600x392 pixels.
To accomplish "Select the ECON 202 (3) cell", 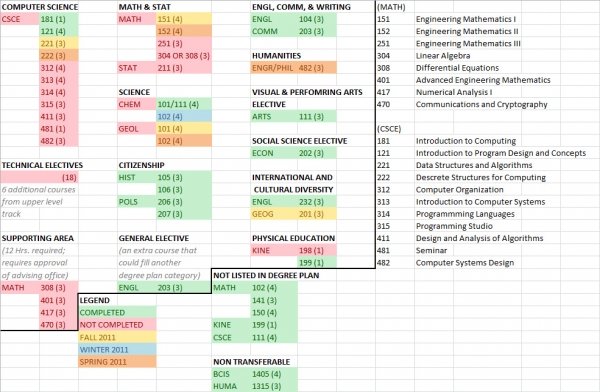I will click(293, 153).
